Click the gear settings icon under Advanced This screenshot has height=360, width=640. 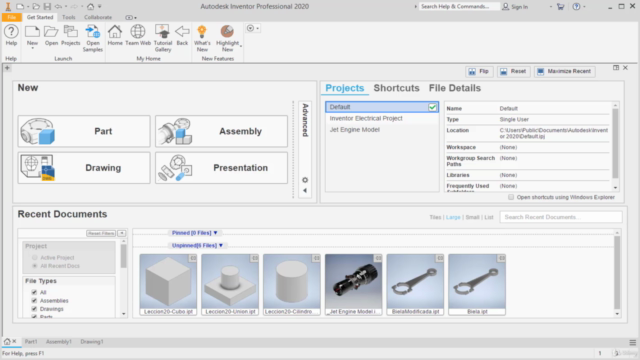305,180
